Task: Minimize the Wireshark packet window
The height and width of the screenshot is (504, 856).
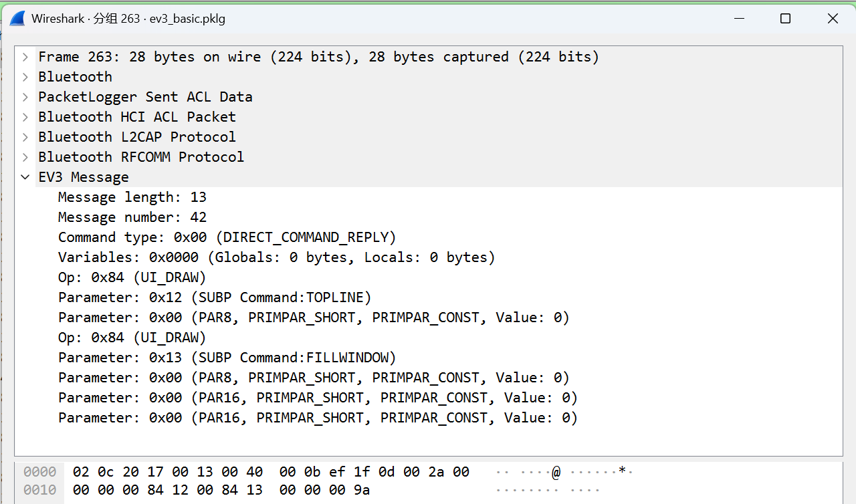Action: click(x=738, y=19)
